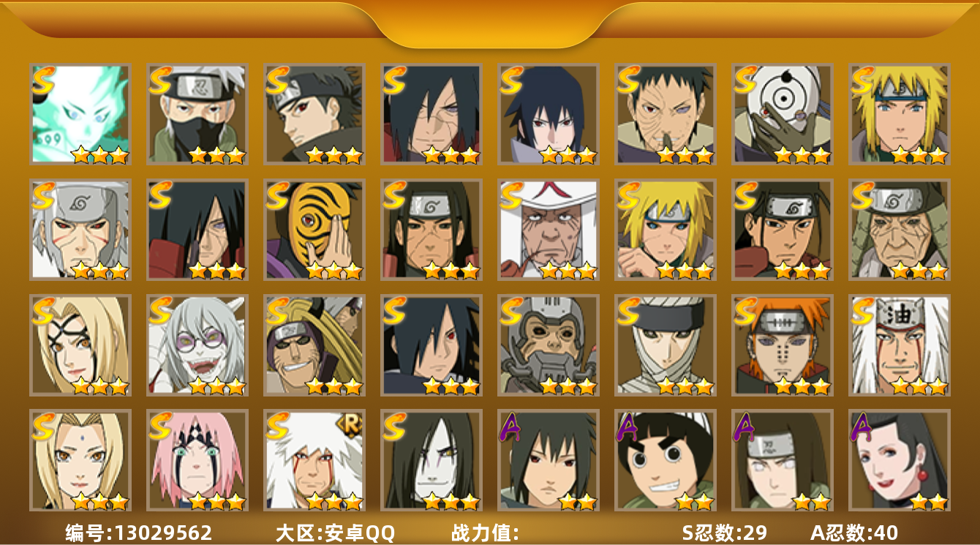Select the woman with red earrings portrait
The height and width of the screenshot is (545, 980).
900,460
